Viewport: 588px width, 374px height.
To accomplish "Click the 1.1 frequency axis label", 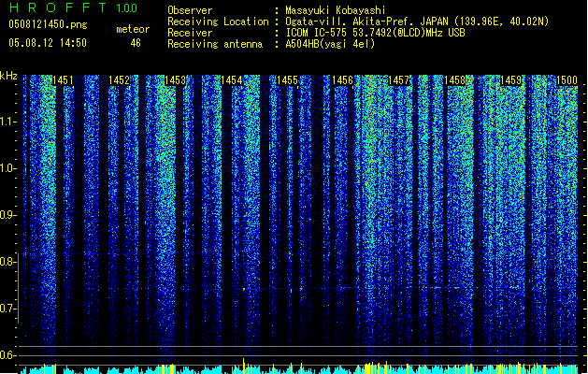I will pyautogui.click(x=7, y=122).
